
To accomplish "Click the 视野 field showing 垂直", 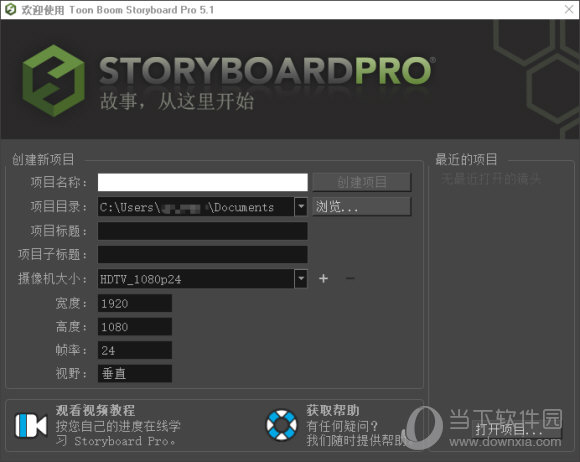I will pyautogui.click(x=135, y=374).
